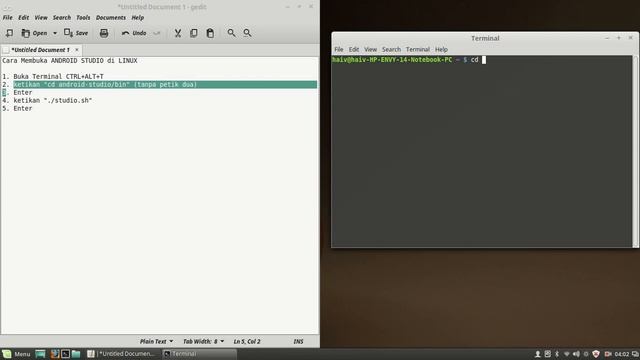Copy selection with the copy icon
The width and height of the screenshot is (640, 360).
pyautogui.click(x=193, y=33)
